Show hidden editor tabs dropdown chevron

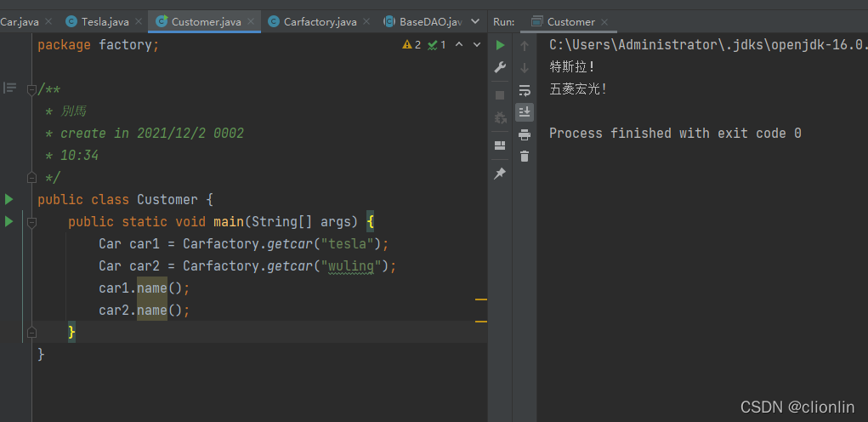tap(475, 21)
